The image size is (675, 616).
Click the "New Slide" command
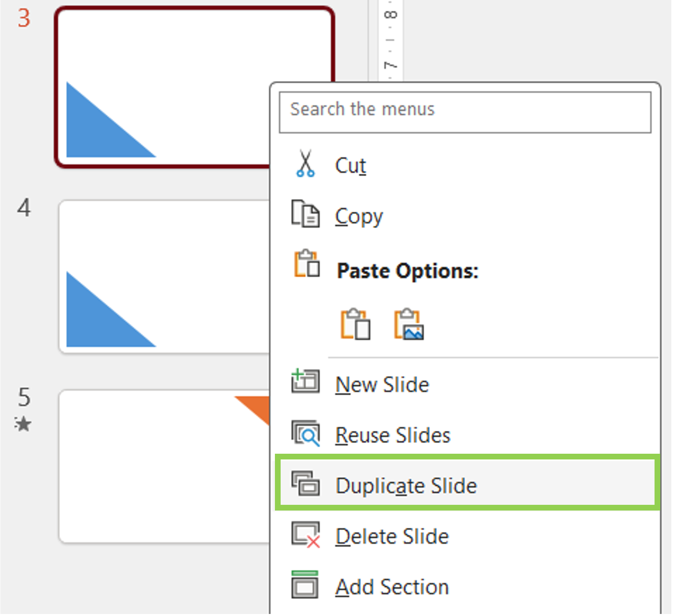click(382, 383)
